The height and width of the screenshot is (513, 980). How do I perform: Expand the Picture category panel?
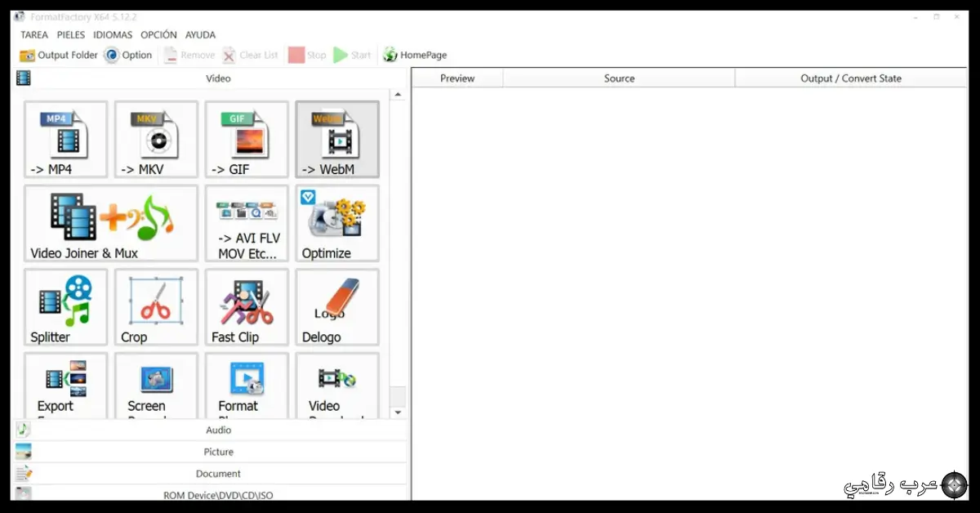click(x=218, y=451)
